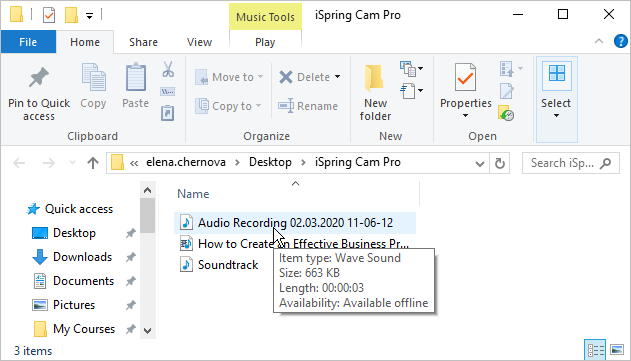The width and height of the screenshot is (631, 361).
Task: Expand the address bar history dropdown
Action: 480,163
